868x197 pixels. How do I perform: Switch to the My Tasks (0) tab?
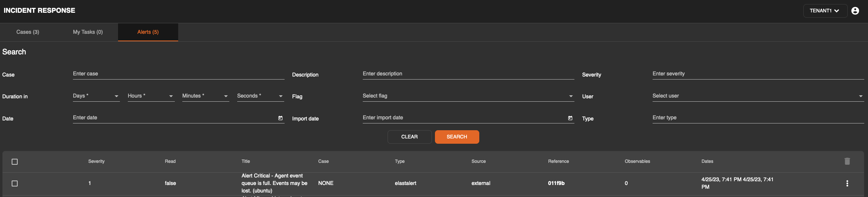[x=88, y=32]
